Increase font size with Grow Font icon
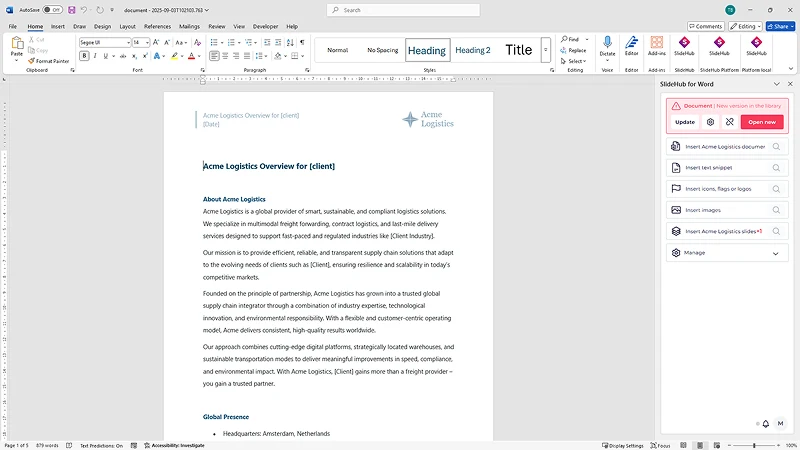Viewport: 800px width, 450px height. [x=156, y=42]
